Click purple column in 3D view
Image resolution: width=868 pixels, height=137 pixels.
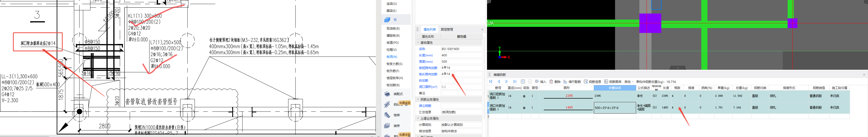[x=650, y=23]
